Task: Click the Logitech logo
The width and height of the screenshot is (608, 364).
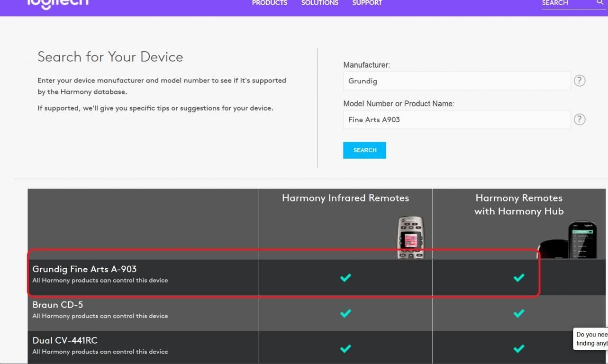Action: pos(57,3)
